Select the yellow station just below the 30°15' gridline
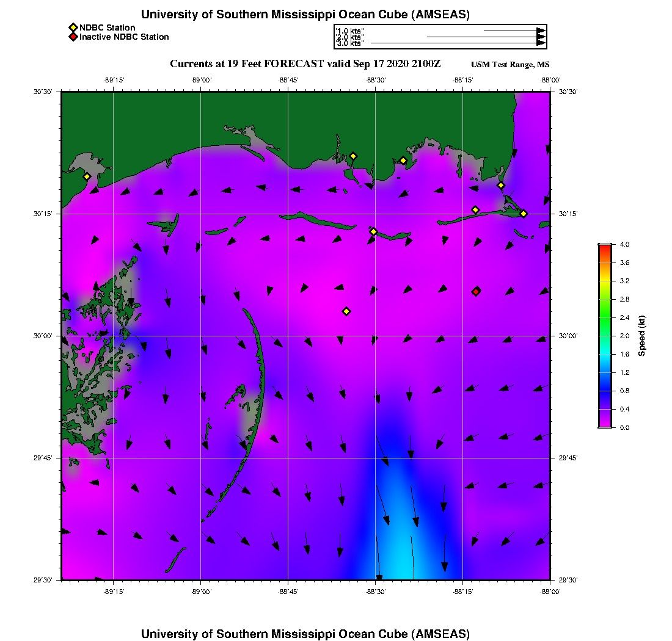Image resolution: width=672 pixels, height=641 pixels. pos(374,231)
